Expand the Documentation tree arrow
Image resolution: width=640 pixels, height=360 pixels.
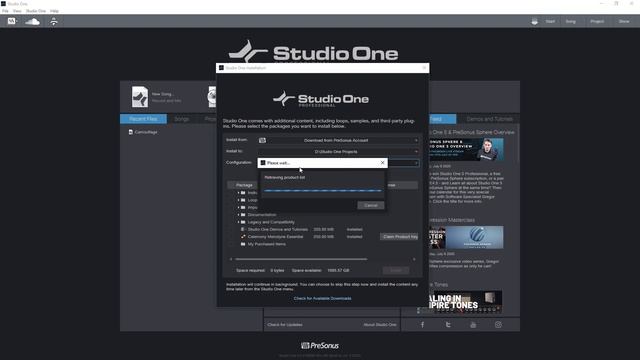(x=238, y=215)
